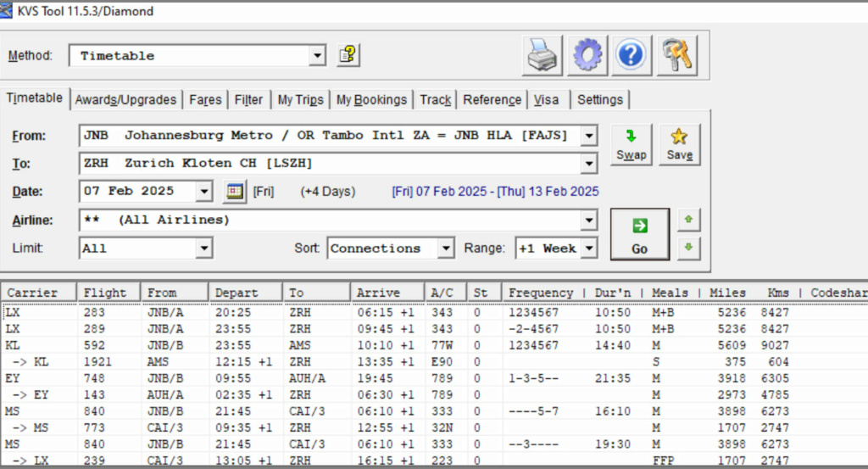Run the search with Go button

click(640, 234)
